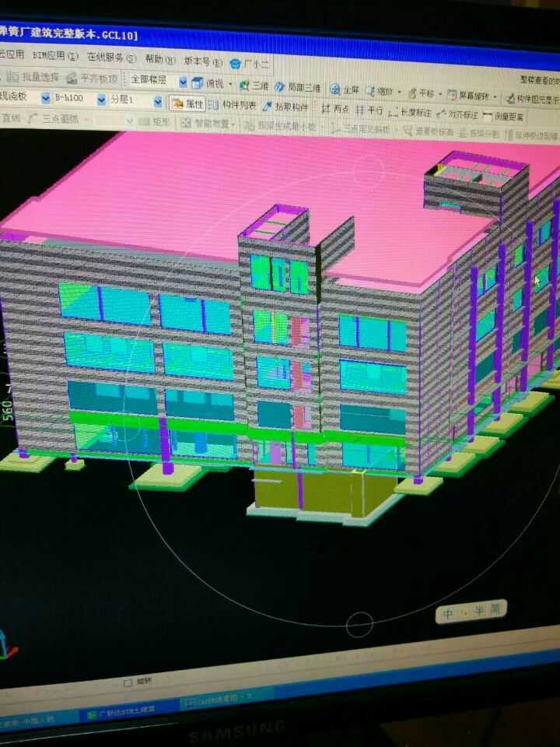
Task: Click the 查看板标高 slab elevation tool
Action: click(429, 131)
